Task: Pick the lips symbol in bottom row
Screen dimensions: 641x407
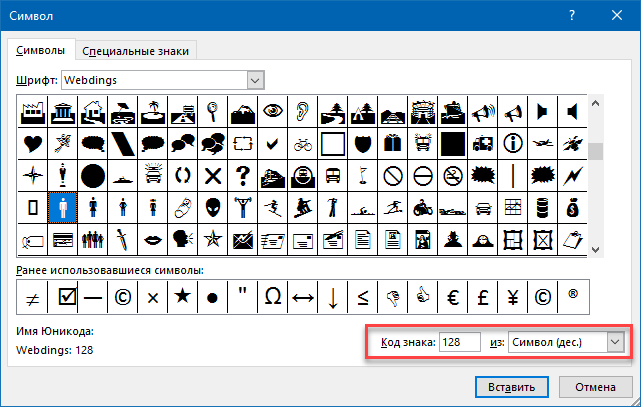Action: point(153,240)
